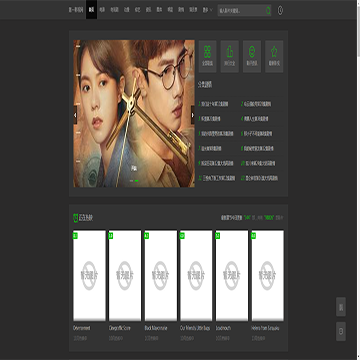Open the fourth poster card in hot list
The height and width of the screenshot is (360, 360).
[196, 275]
